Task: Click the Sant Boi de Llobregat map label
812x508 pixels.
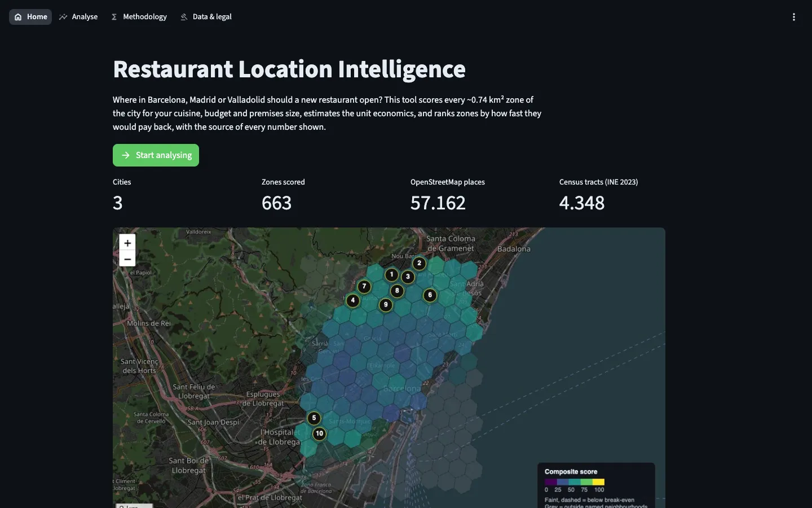Action: click(x=189, y=465)
